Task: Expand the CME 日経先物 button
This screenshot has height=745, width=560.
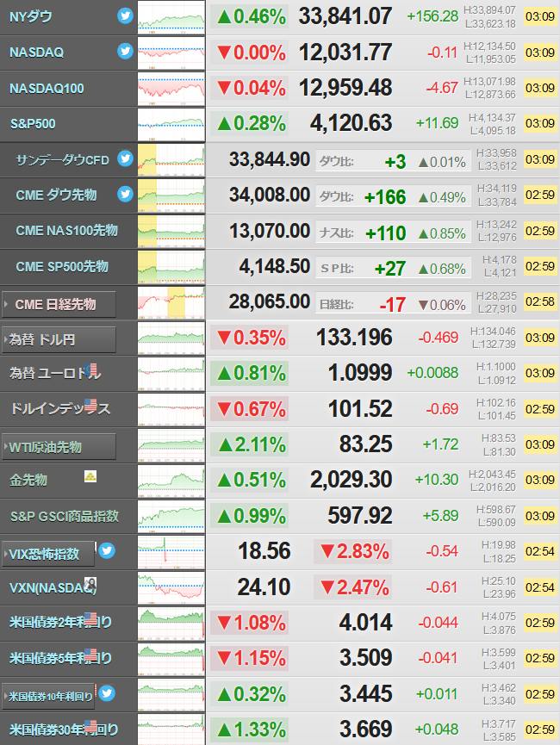Action: pyautogui.click(x=59, y=304)
